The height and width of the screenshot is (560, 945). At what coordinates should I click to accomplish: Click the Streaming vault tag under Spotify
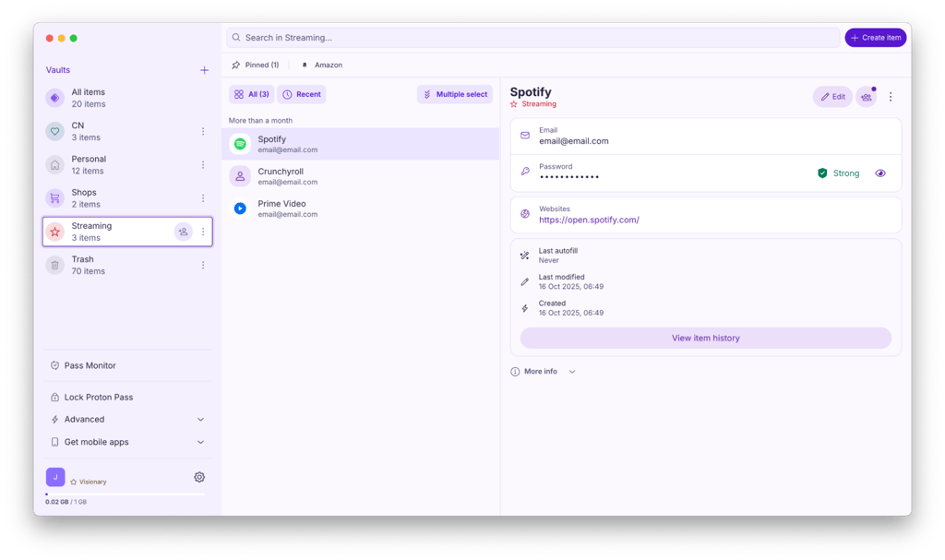click(x=533, y=104)
